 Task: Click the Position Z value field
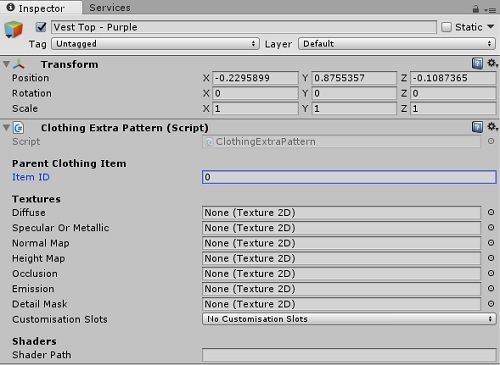pos(453,78)
